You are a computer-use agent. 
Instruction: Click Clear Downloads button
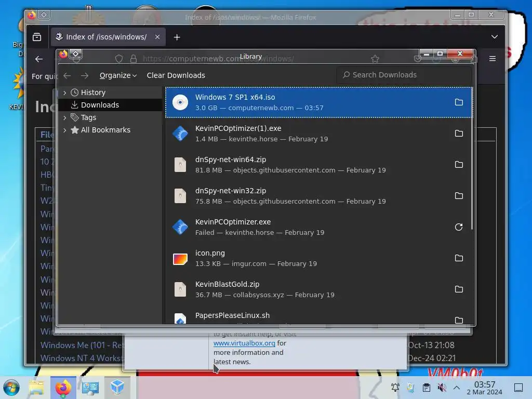[x=176, y=75]
